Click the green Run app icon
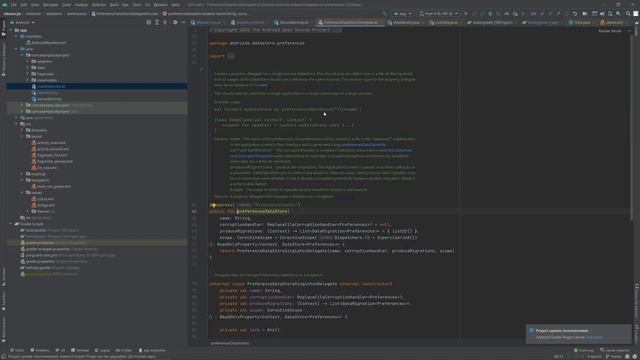 click(x=466, y=13)
